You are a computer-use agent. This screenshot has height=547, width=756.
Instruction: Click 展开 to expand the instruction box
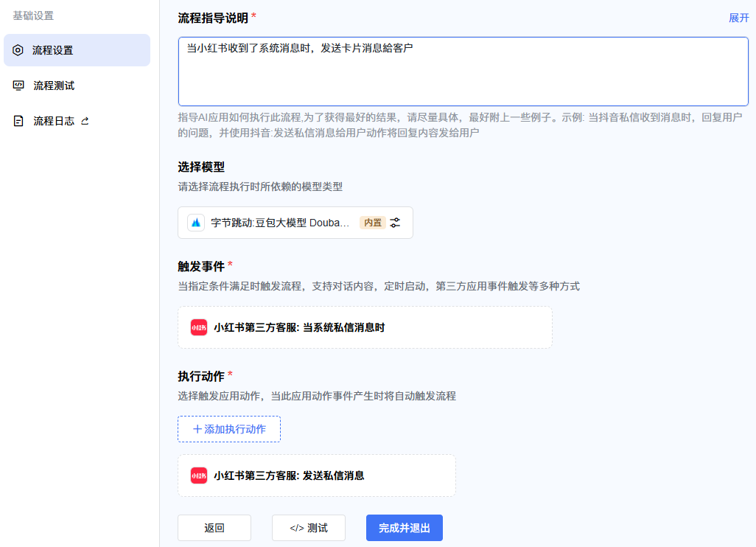click(x=738, y=18)
